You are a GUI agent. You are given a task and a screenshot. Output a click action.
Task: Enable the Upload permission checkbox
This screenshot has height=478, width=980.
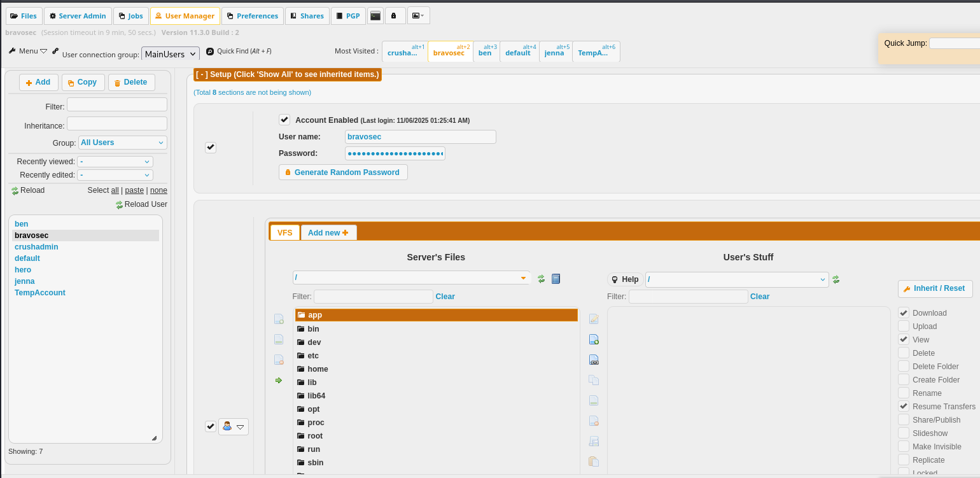tap(904, 326)
